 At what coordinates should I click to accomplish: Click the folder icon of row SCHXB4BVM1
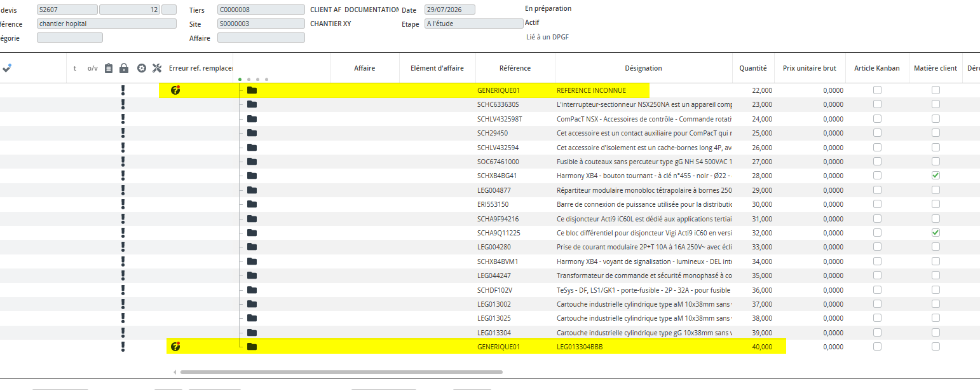click(252, 261)
